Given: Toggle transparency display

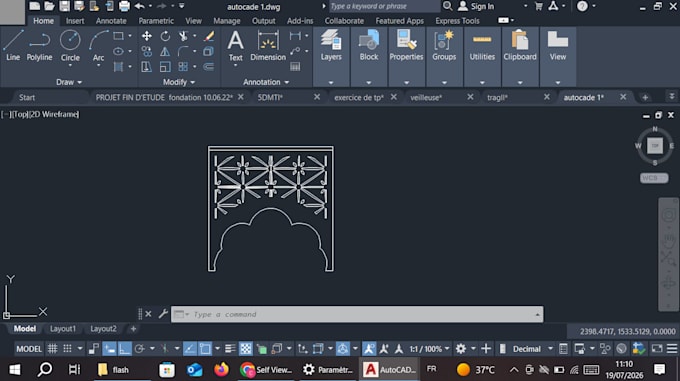Looking at the screenshot, I should pyautogui.click(x=246, y=348).
